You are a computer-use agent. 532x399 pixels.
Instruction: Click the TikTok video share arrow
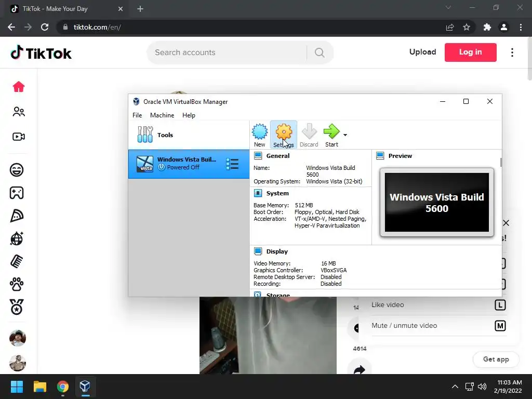tap(359, 369)
